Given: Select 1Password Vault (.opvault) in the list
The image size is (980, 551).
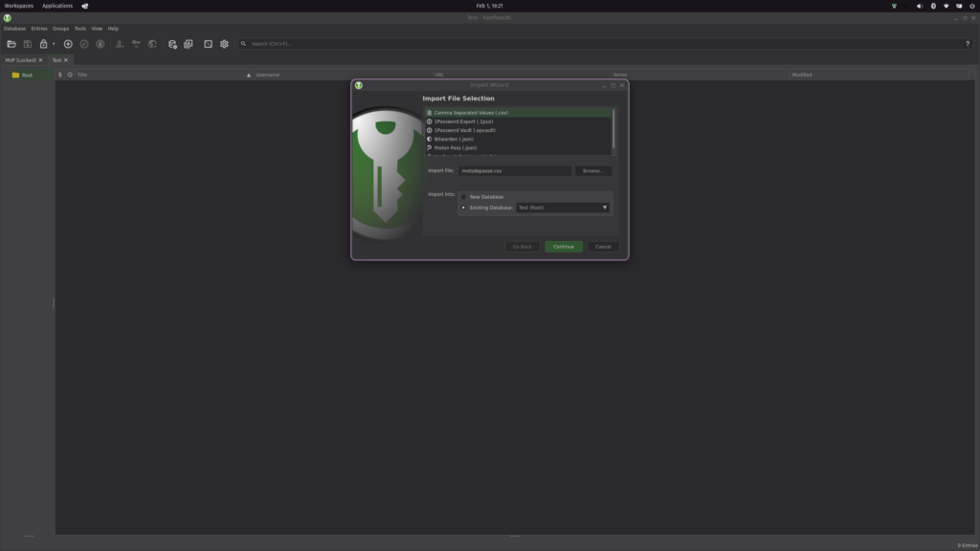Looking at the screenshot, I should 464,130.
